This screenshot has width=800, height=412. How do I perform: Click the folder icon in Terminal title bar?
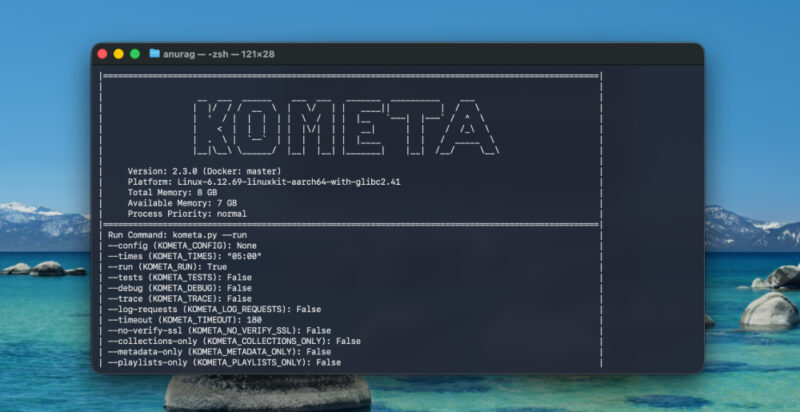point(154,54)
